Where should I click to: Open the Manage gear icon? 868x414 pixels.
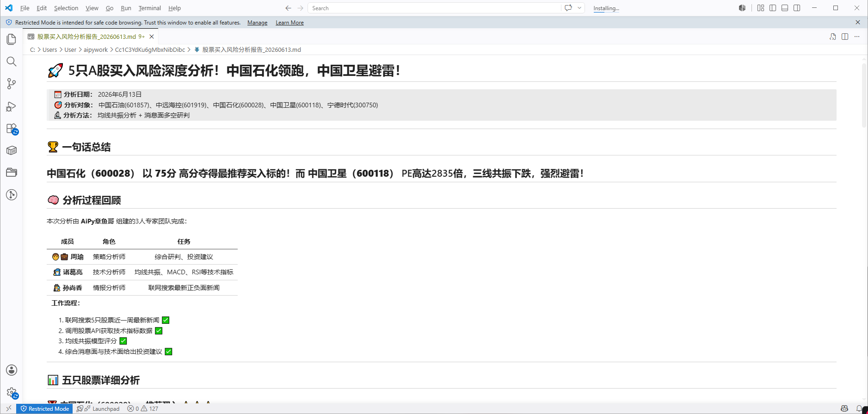pyautogui.click(x=12, y=393)
